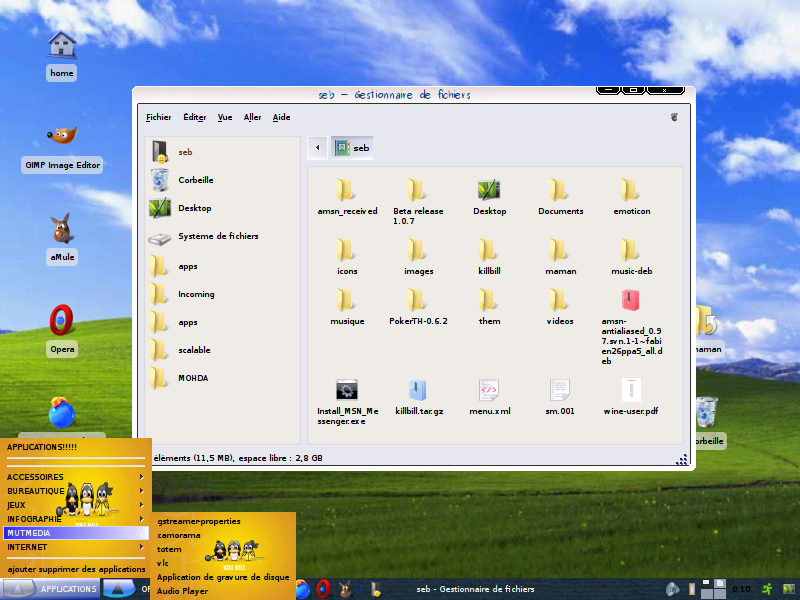Click the aMule desktop icon
Viewport: 800px width, 600px height.
[x=62, y=239]
